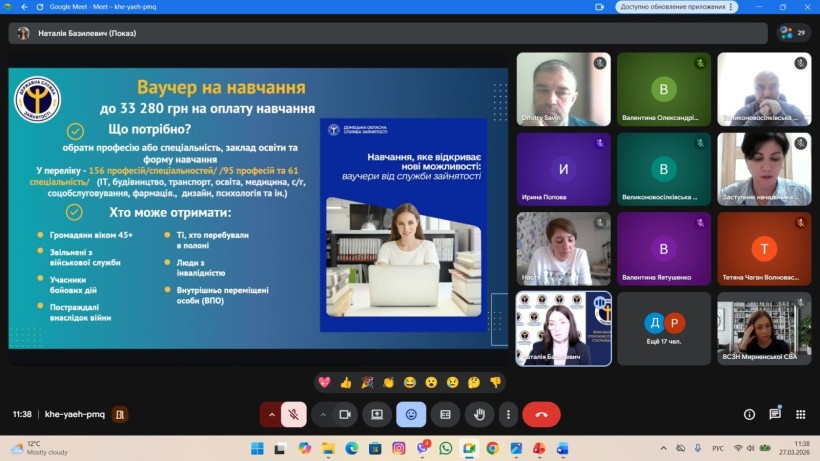Open Microsoft Edge from the taskbar
This screenshot has height=461, width=820.
[351, 448]
